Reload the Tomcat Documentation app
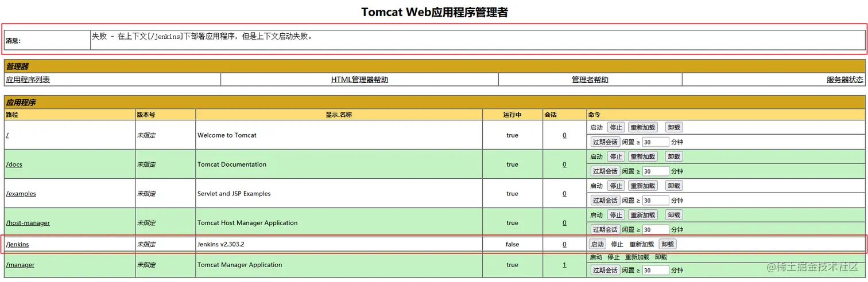This screenshot has width=868, height=282. click(643, 156)
